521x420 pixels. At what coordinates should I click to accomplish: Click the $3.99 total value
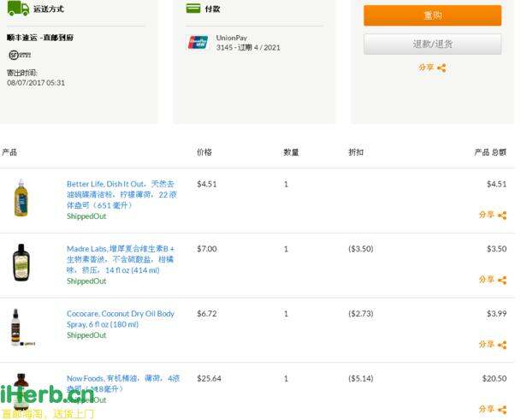click(497, 314)
